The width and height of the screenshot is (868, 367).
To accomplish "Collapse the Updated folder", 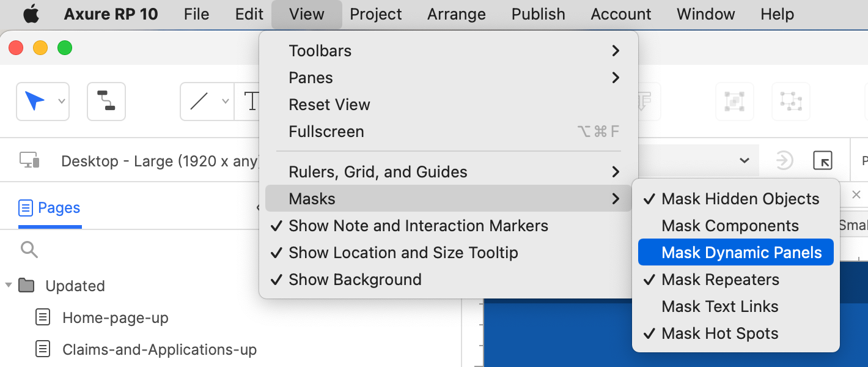I will pyautogui.click(x=9, y=285).
